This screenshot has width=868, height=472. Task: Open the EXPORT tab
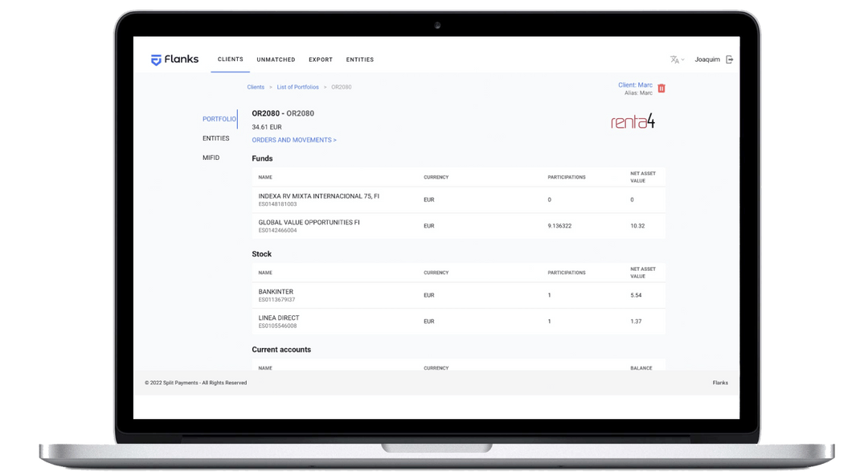[x=320, y=59]
